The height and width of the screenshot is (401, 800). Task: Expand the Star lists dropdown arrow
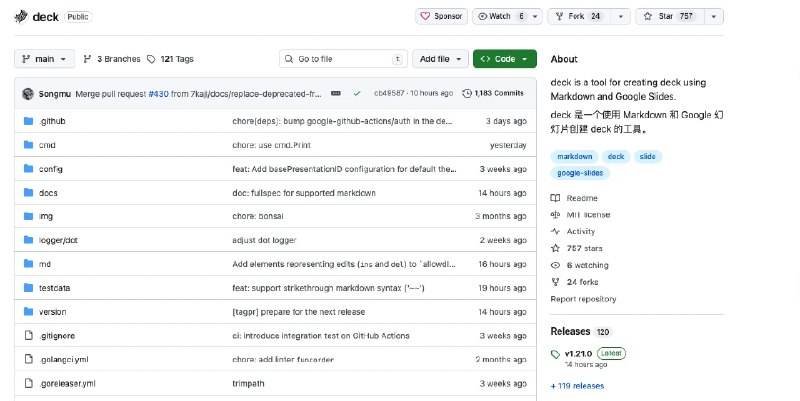pyautogui.click(x=714, y=16)
